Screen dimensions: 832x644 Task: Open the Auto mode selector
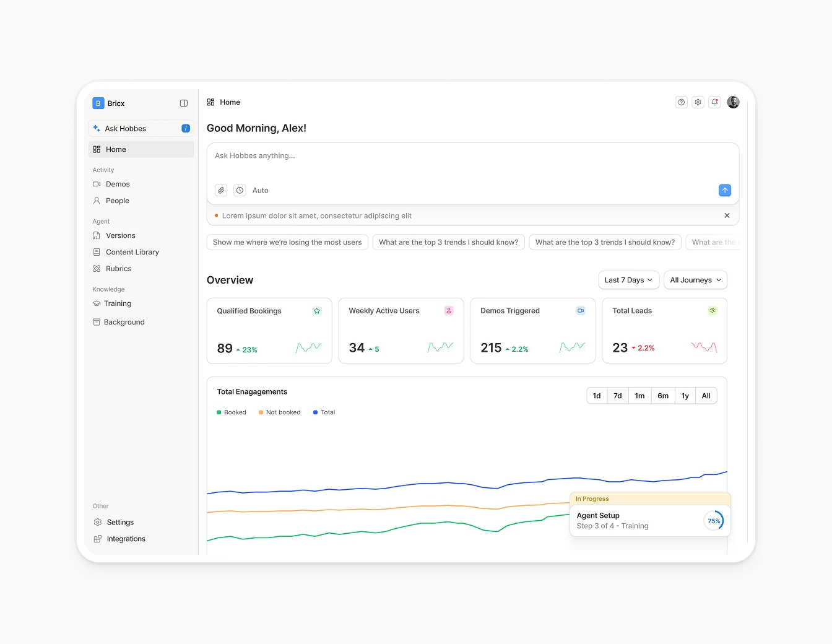(260, 191)
